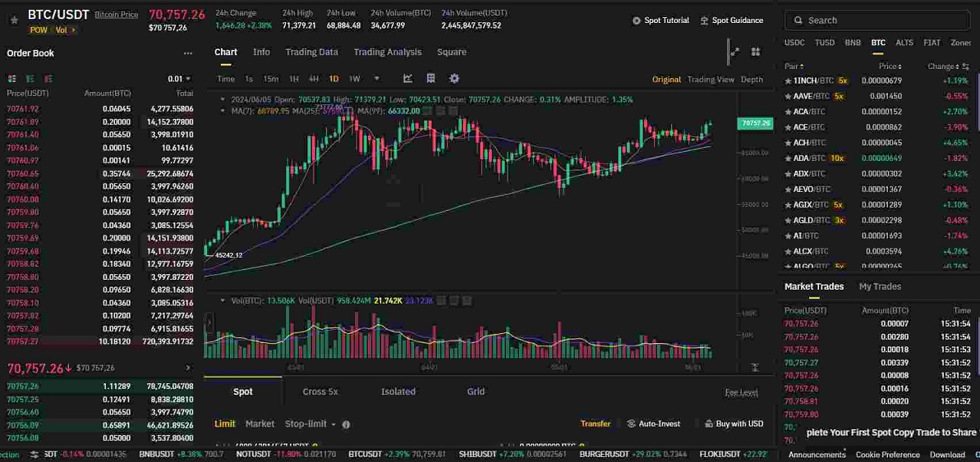Click the search magnifier icon

pos(798,21)
